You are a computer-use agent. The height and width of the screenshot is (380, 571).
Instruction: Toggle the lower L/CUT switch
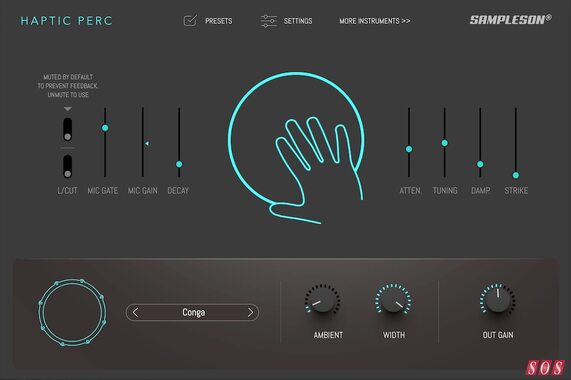[x=67, y=166]
